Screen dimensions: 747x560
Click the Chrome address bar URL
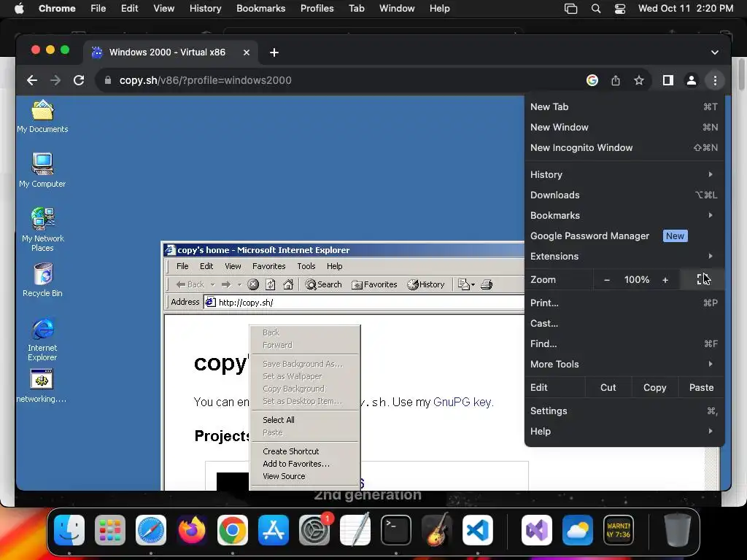click(x=205, y=80)
